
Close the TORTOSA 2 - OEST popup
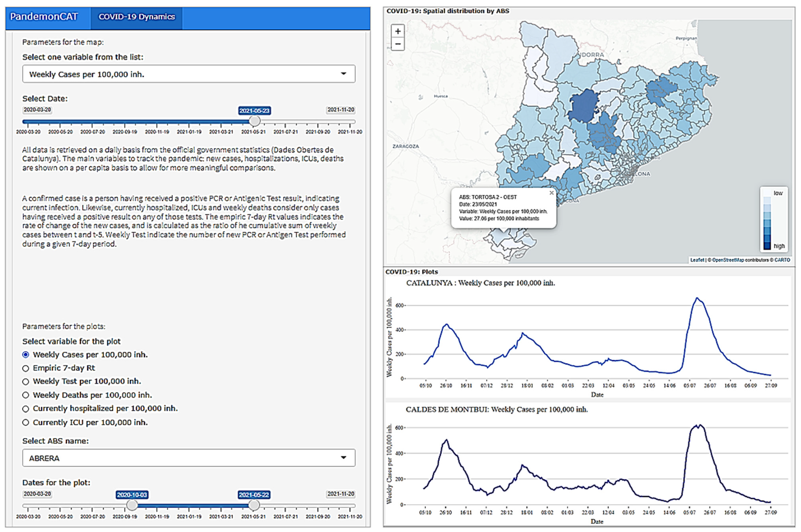click(x=551, y=193)
